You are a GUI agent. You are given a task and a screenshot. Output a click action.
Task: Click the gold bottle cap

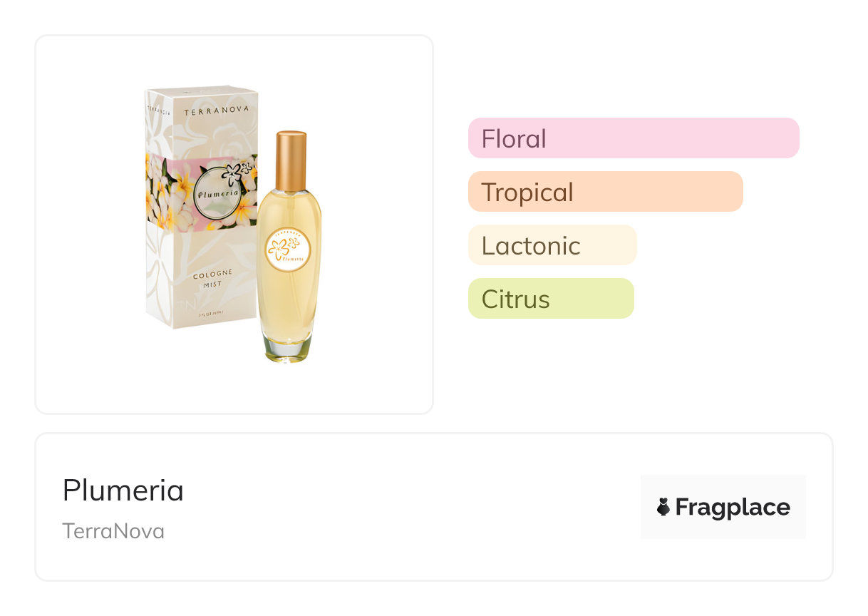[x=291, y=160]
